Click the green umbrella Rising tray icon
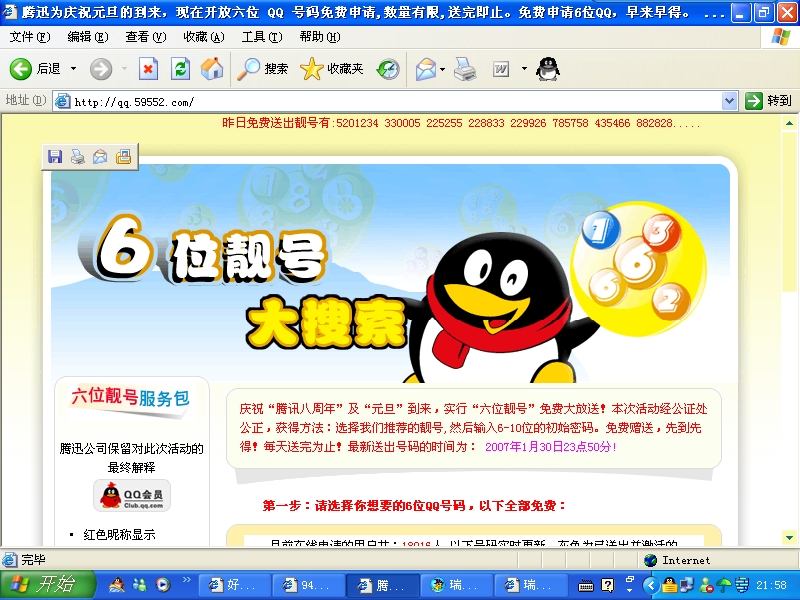This screenshot has width=800, height=600. click(723, 585)
